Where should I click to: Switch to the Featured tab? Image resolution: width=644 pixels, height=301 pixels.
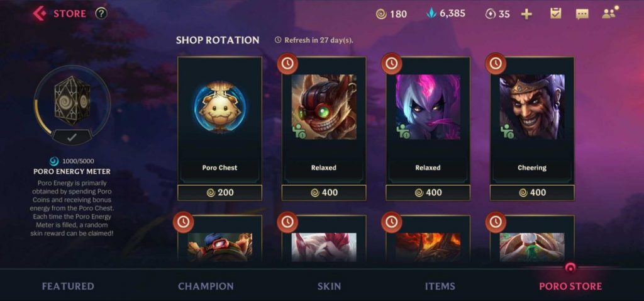(x=68, y=286)
